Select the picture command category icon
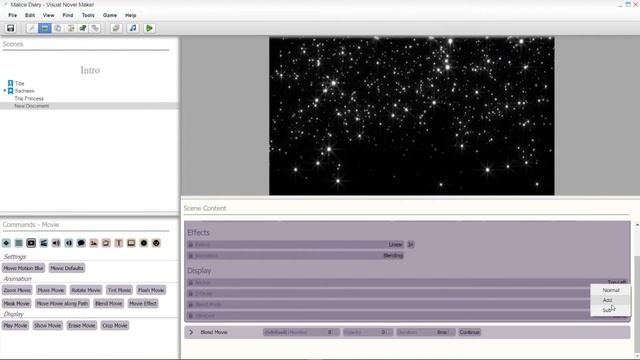Screen dimensions: 640x360 [94, 243]
